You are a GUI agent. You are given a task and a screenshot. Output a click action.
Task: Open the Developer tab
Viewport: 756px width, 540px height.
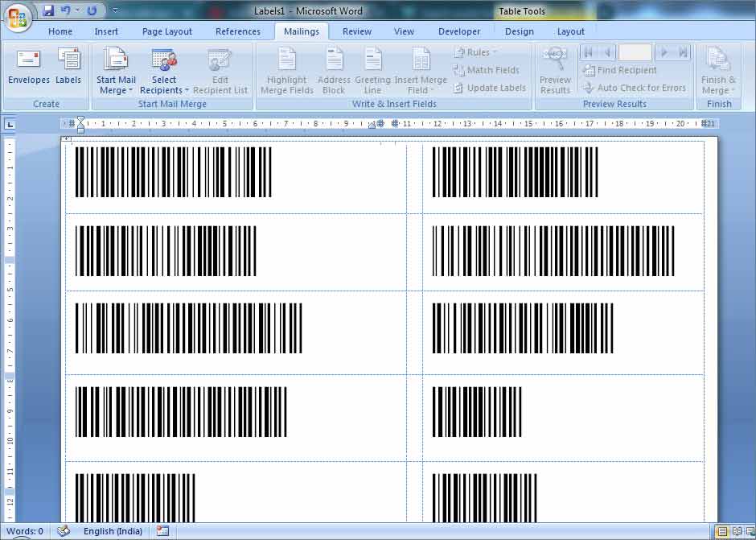click(459, 32)
